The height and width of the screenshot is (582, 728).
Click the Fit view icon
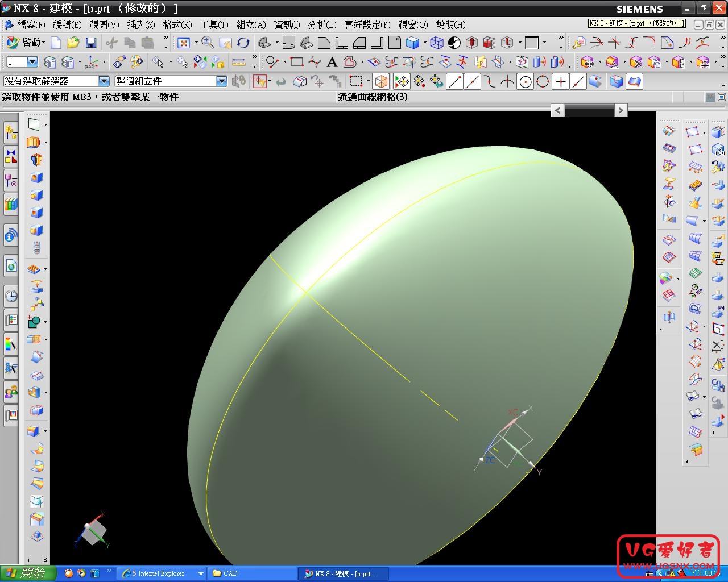(x=184, y=43)
